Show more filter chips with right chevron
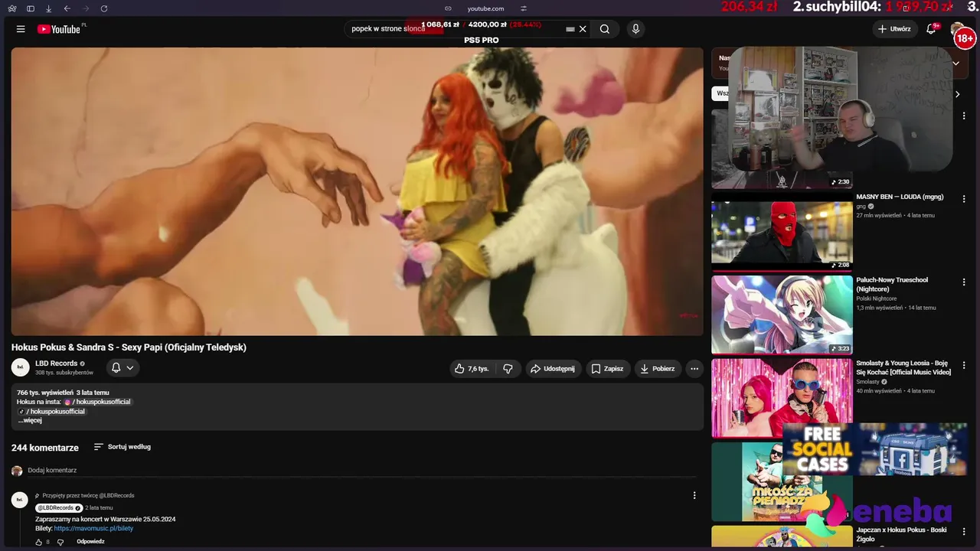 pos(957,94)
